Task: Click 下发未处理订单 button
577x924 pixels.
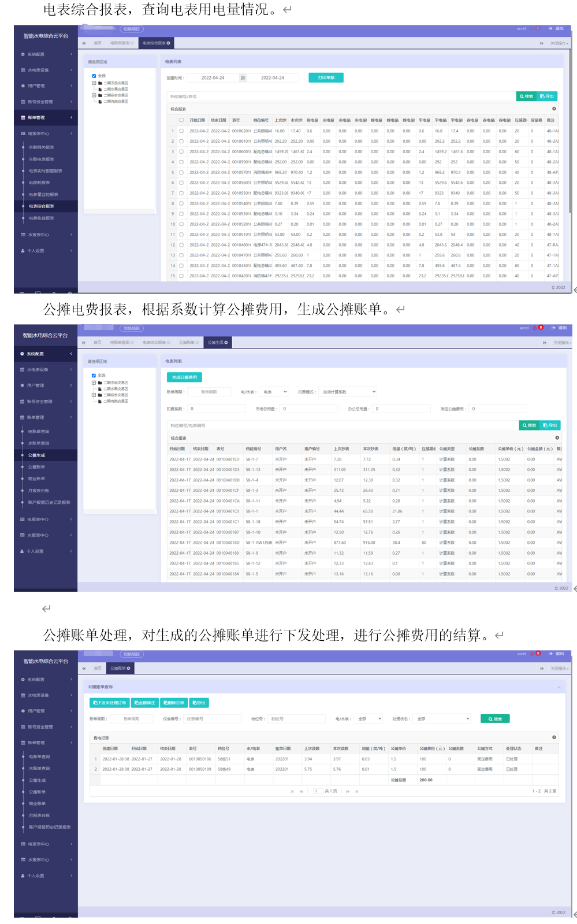Action: tap(110, 703)
